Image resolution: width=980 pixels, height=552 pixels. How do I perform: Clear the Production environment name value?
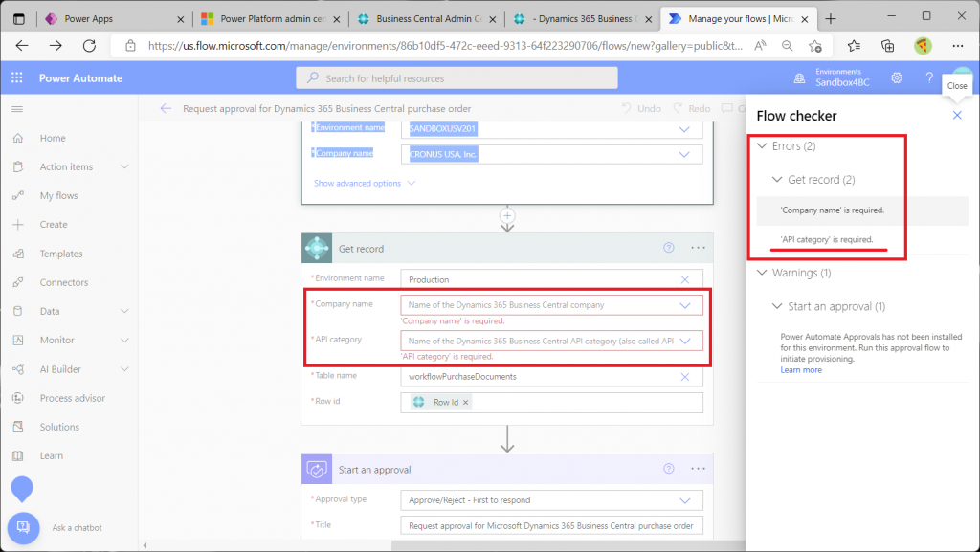[685, 279]
